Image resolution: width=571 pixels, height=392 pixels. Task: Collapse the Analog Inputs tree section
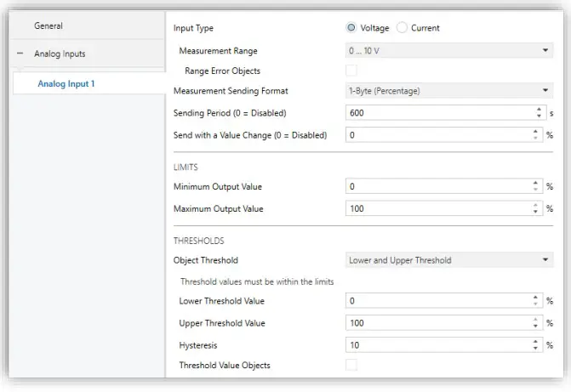click(20, 54)
